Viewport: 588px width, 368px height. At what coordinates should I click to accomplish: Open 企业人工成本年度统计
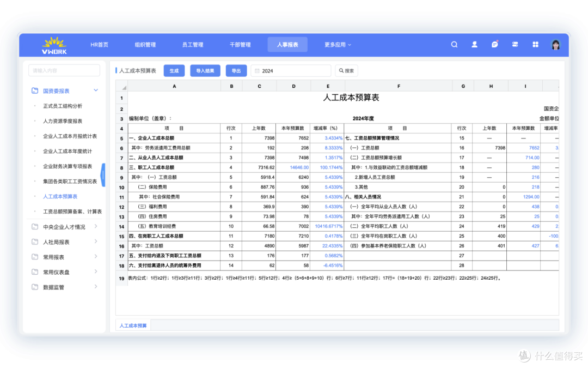(68, 151)
